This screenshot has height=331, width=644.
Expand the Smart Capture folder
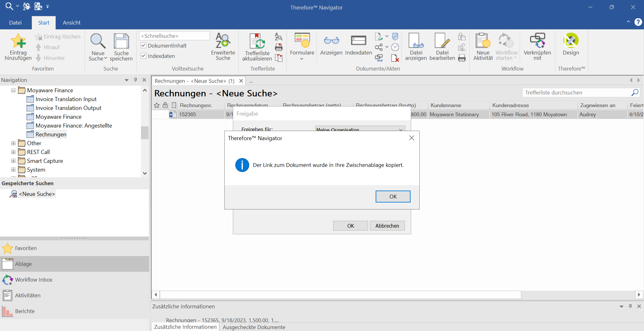point(13,161)
